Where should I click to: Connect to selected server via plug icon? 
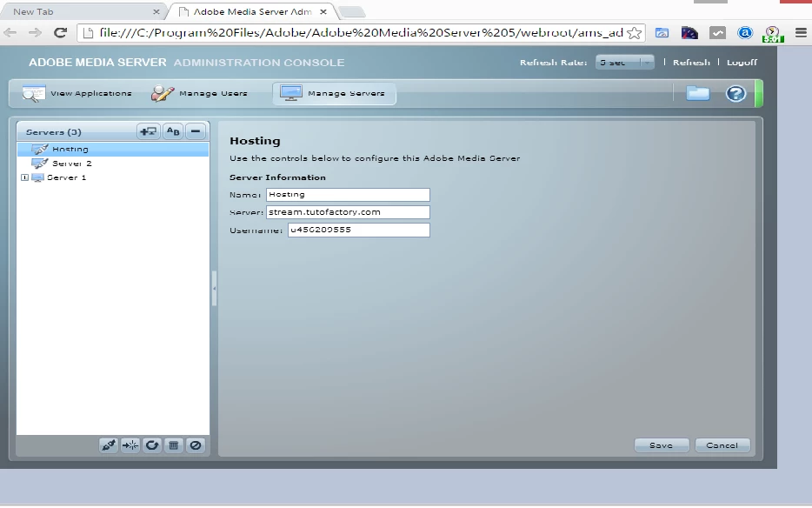[x=109, y=445]
